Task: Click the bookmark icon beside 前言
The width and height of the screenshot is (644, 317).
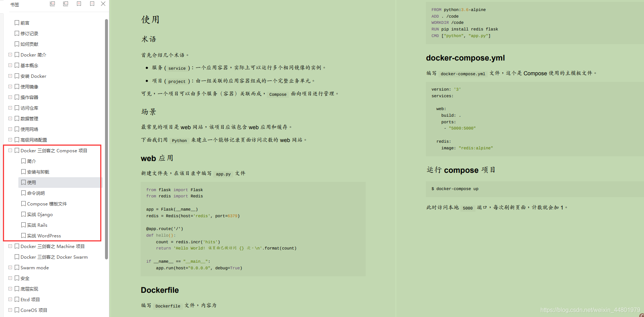Action: [17, 23]
